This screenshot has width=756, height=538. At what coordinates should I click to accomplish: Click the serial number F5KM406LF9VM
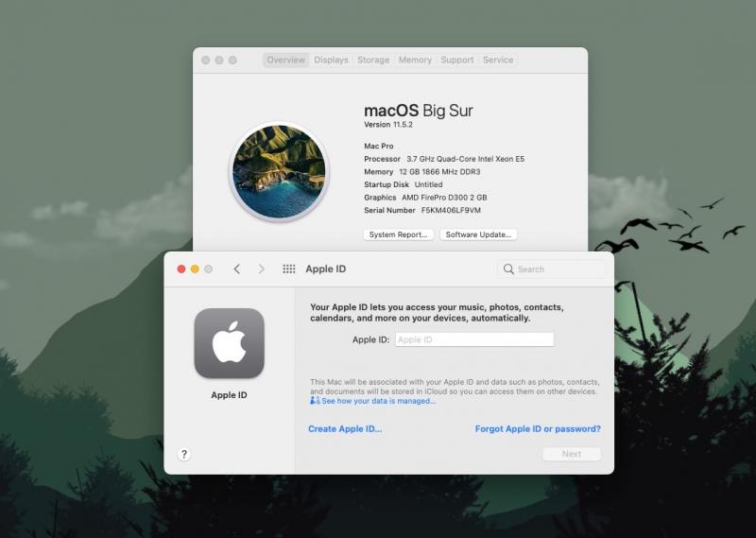pyautogui.click(x=451, y=210)
